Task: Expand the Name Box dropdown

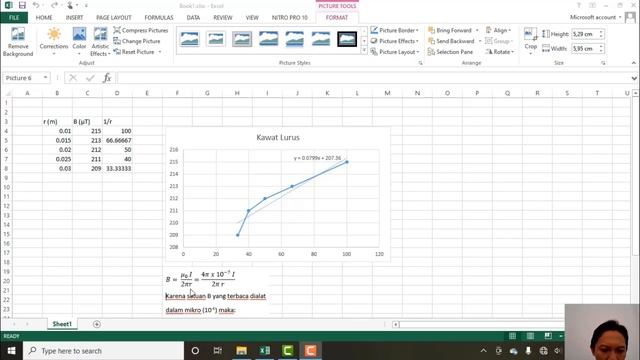Action: 45,78
